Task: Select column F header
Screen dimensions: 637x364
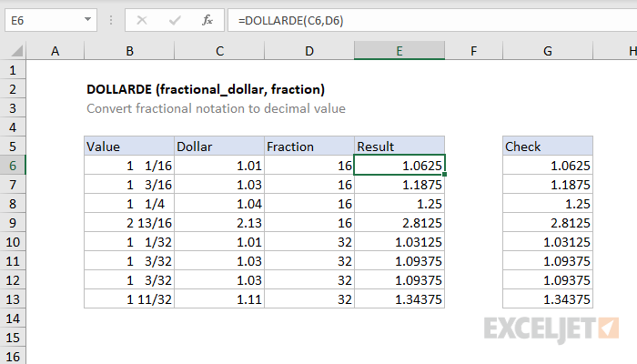Action: click(473, 51)
